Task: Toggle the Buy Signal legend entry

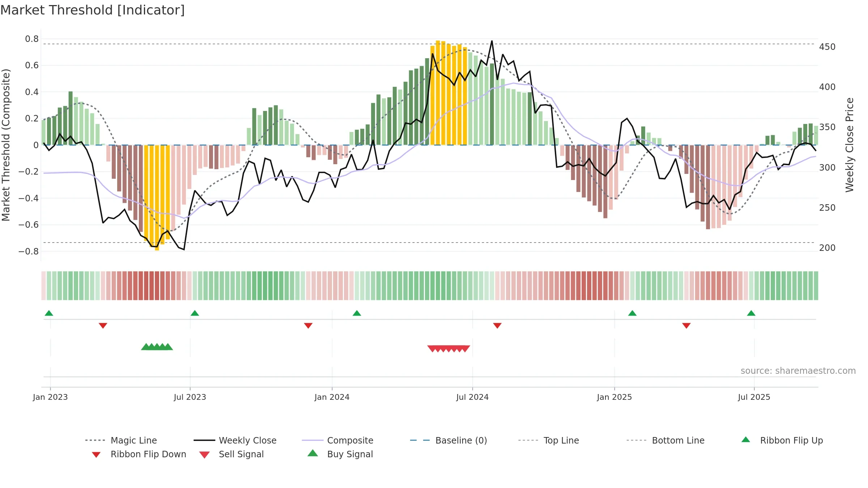Action: 340,454
